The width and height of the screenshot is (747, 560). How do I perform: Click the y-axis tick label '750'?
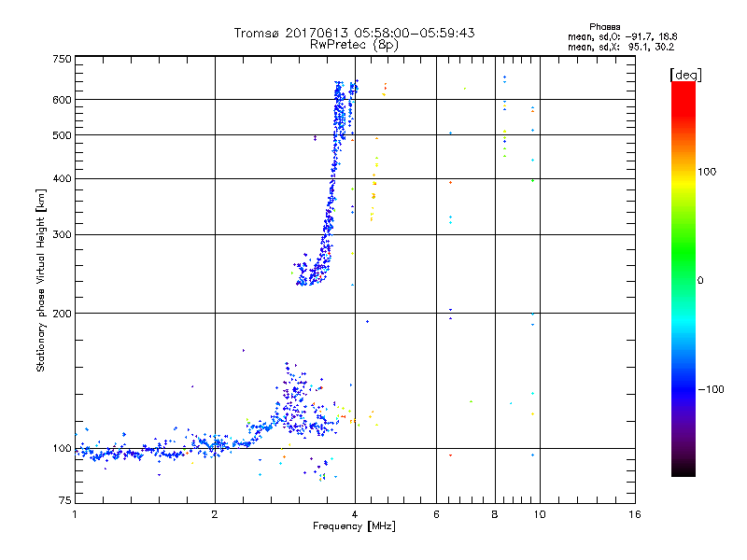(62, 59)
